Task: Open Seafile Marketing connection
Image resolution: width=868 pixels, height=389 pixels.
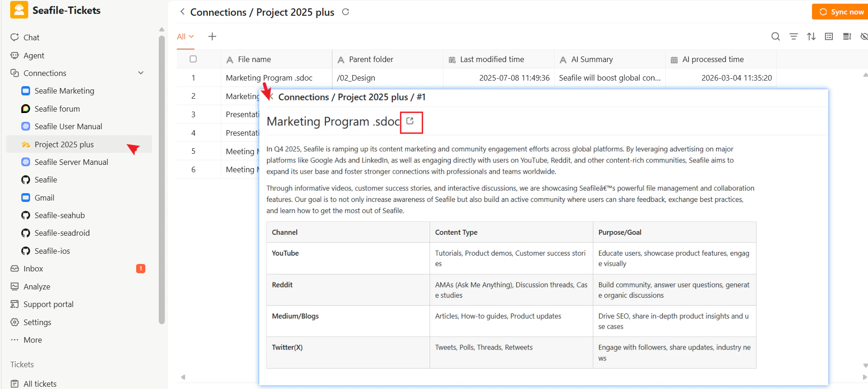Action: [64, 91]
